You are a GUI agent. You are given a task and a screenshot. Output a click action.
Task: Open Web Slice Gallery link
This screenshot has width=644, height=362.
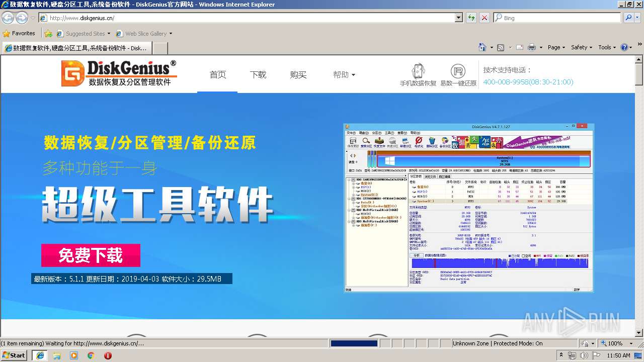click(144, 34)
